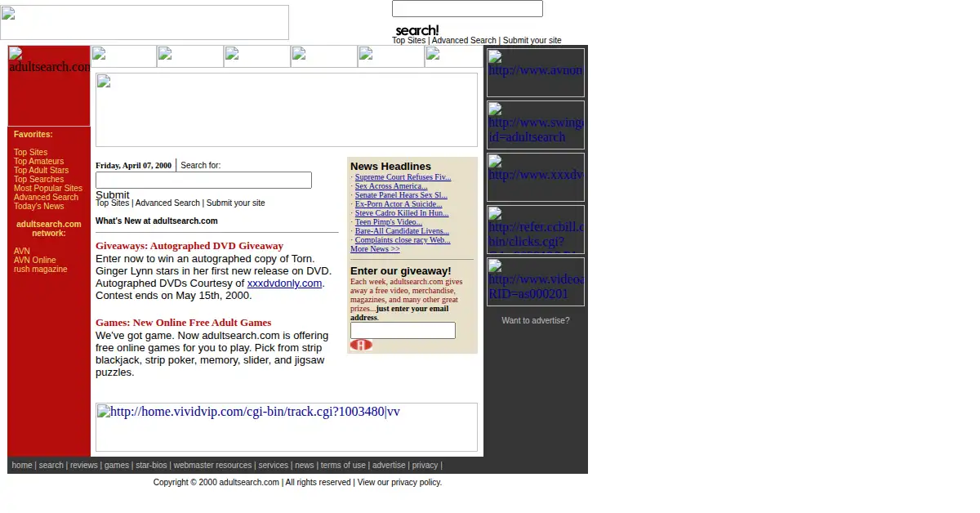The image size is (980, 513).
Task: Click 'home' in footer menu
Action: point(22,465)
